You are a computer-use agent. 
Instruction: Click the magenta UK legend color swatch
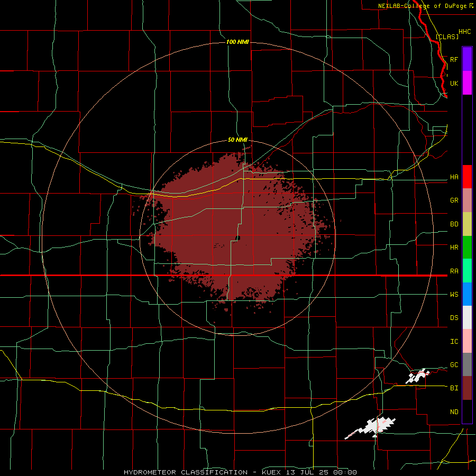[x=467, y=83]
